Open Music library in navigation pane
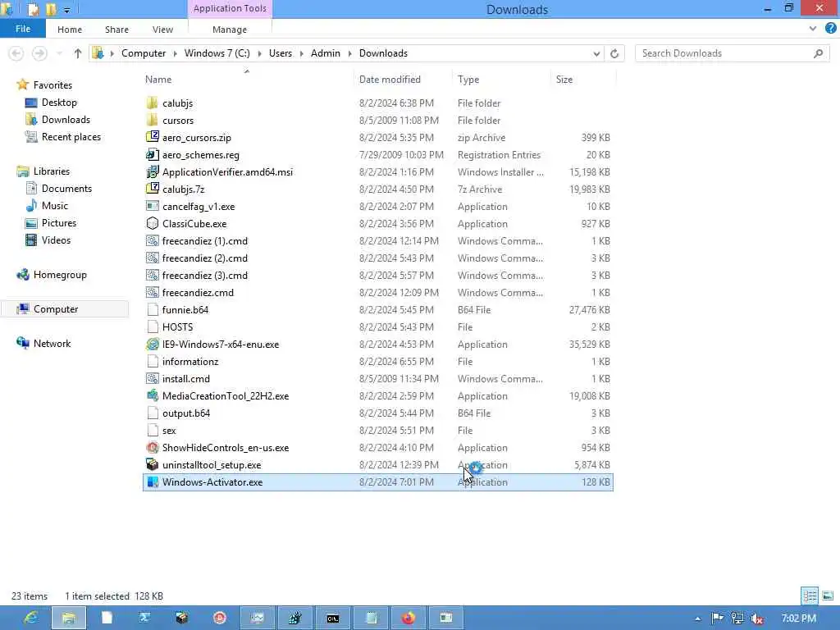 55,206
